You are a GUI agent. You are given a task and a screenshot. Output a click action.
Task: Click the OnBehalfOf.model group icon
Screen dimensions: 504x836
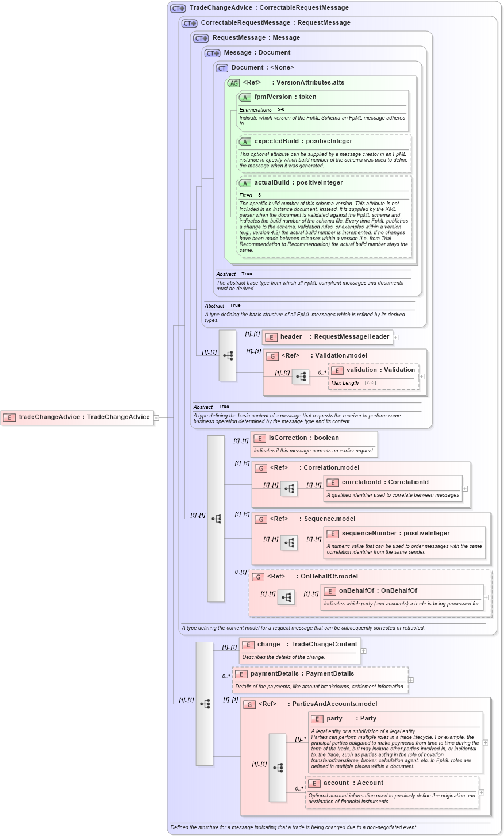(258, 577)
